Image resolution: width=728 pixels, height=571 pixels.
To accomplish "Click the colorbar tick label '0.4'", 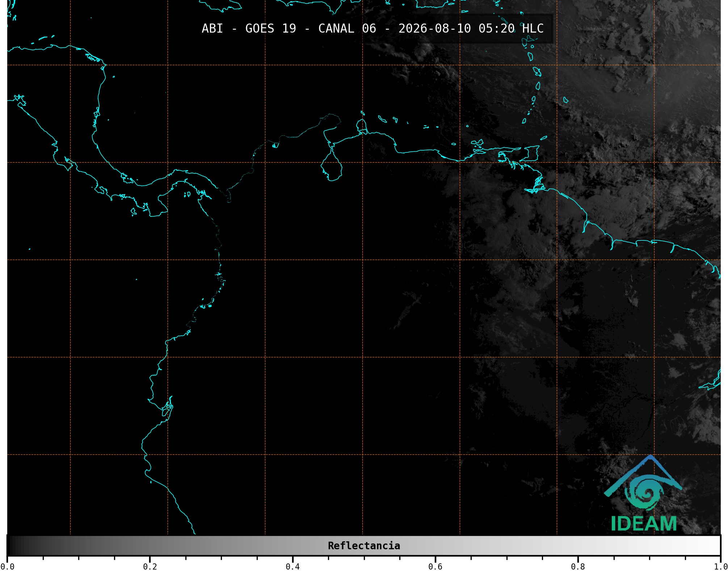I will coord(293,567).
